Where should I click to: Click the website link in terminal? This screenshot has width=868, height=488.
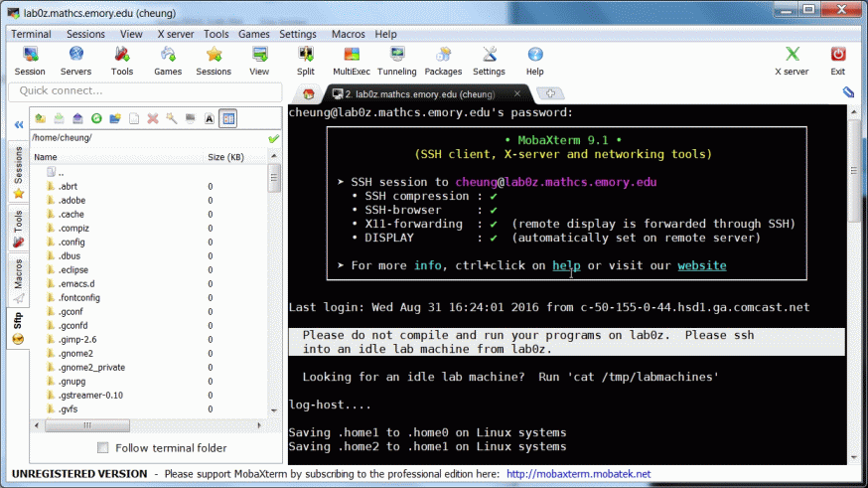coord(702,265)
